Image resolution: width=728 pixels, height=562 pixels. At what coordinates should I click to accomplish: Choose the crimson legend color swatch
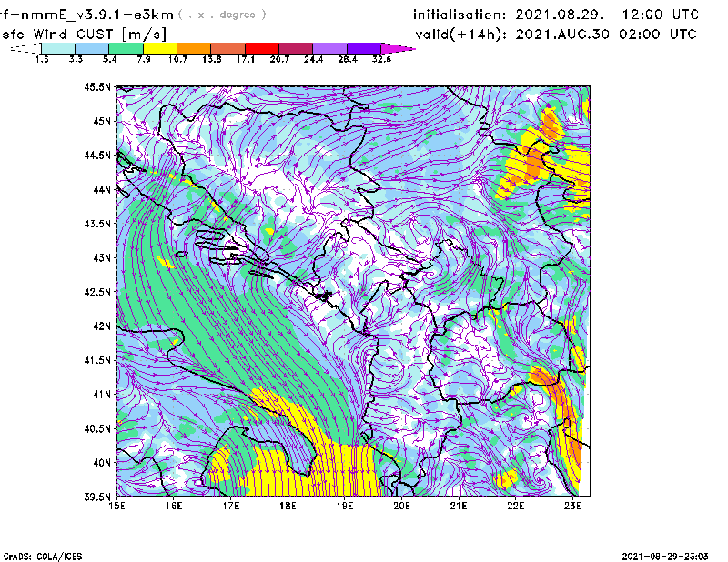tap(296, 48)
